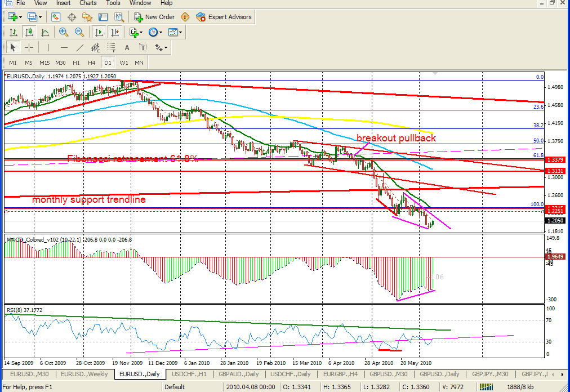Screen dimensions: 570x392
Task: Expand the Indicators dropdown arrow
Action: (x=141, y=32)
